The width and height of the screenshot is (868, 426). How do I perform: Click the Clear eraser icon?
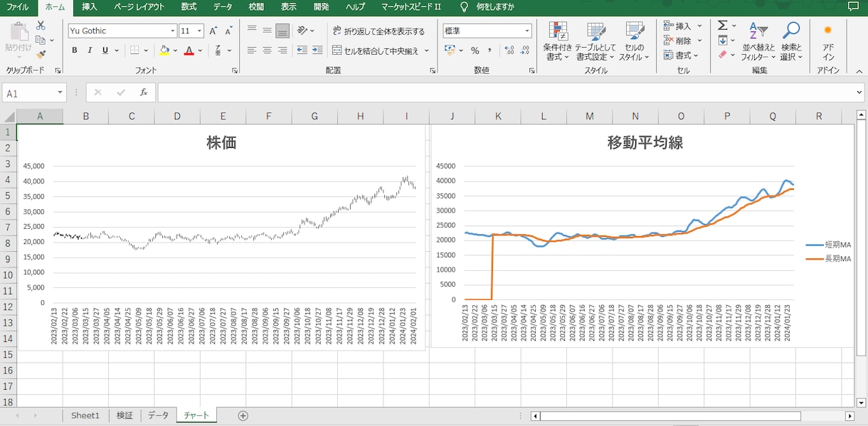tap(723, 55)
